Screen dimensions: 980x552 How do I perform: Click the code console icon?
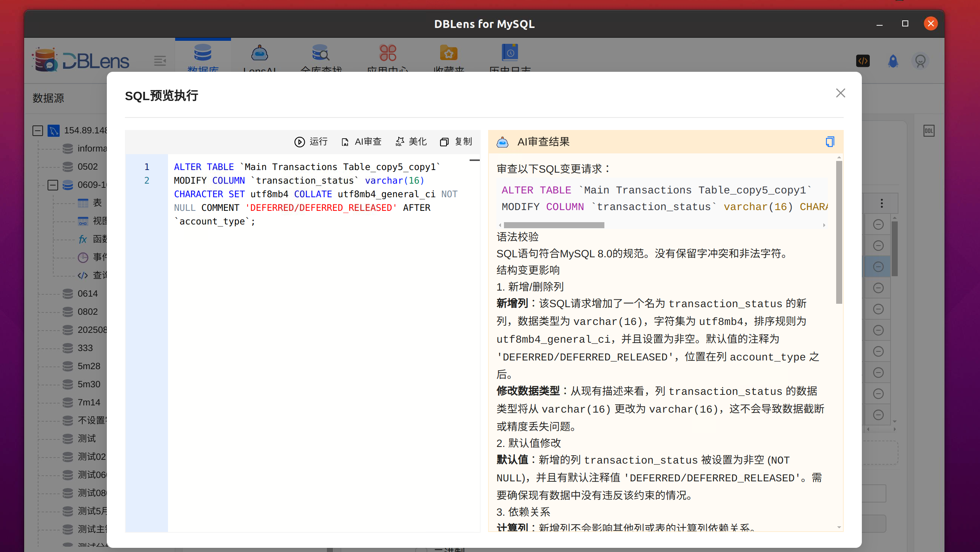point(863,61)
